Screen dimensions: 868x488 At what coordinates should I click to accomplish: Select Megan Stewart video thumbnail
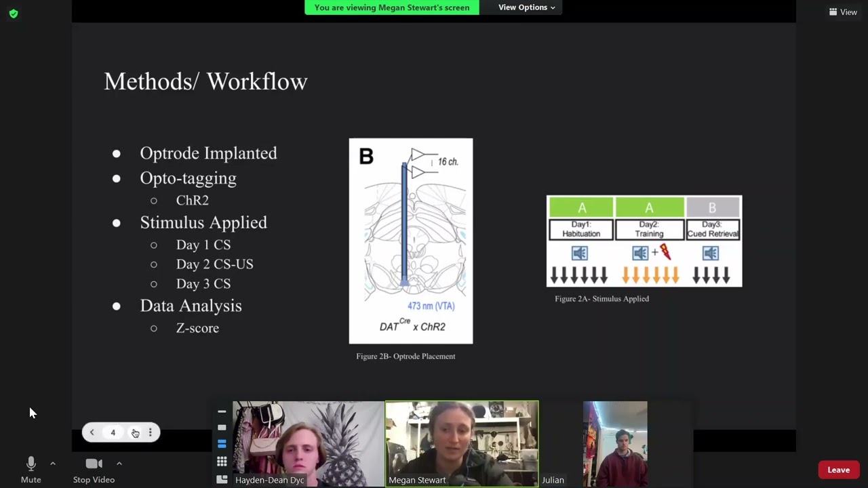(x=462, y=443)
